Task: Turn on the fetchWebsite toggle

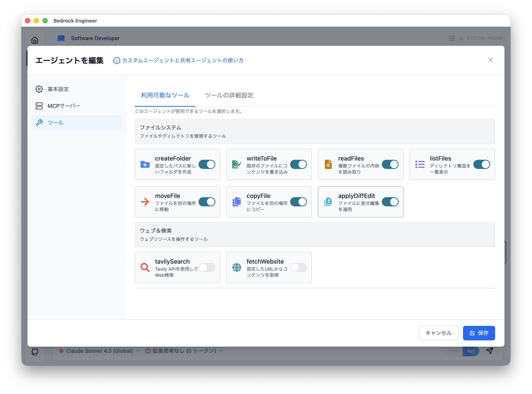Action: 298,267
